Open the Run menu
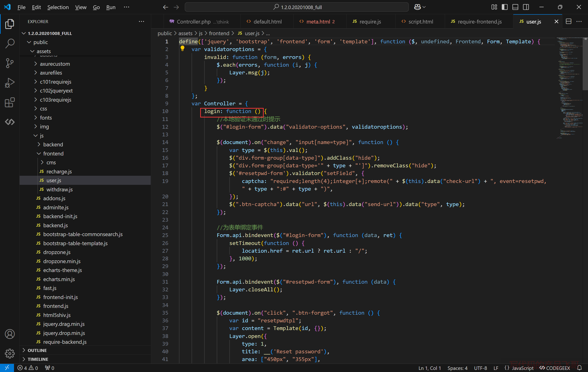Image resolution: width=588 pixels, height=372 pixels. pos(111,7)
